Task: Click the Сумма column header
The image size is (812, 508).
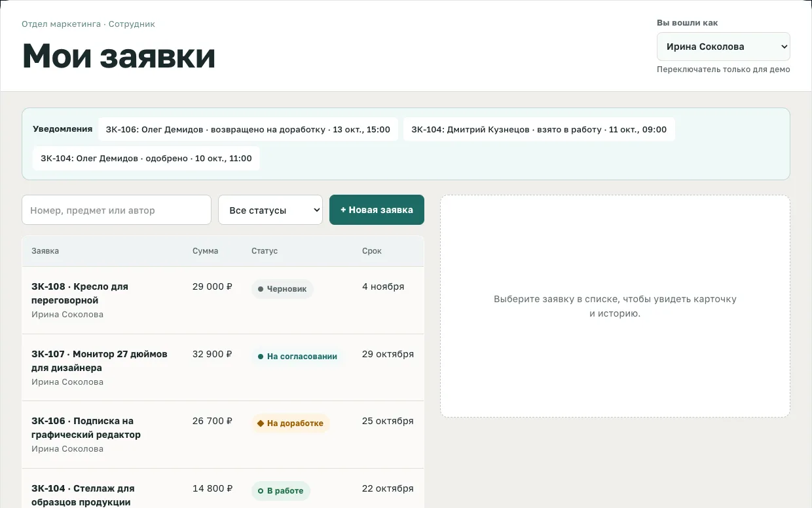Action: coord(206,251)
